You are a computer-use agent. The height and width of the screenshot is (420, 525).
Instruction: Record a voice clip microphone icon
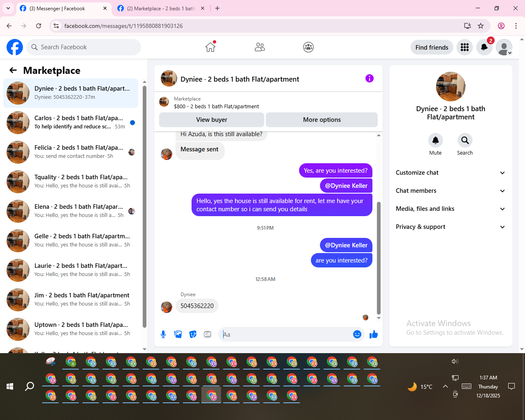click(x=163, y=334)
